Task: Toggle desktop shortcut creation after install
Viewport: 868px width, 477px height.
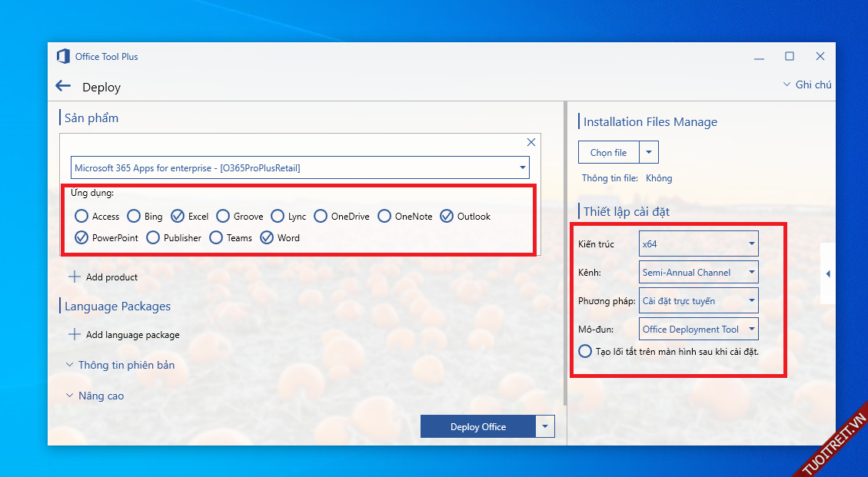Action: coord(585,351)
